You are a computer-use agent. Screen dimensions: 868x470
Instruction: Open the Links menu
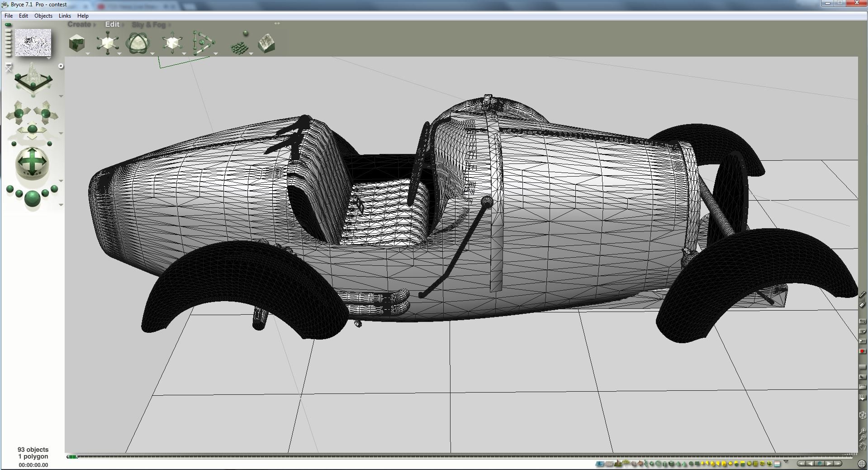pos(65,15)
